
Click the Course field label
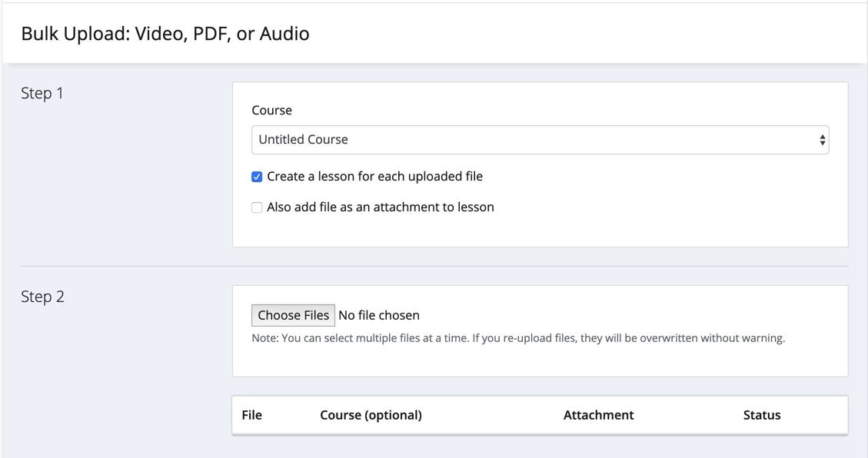click(272, 110)
